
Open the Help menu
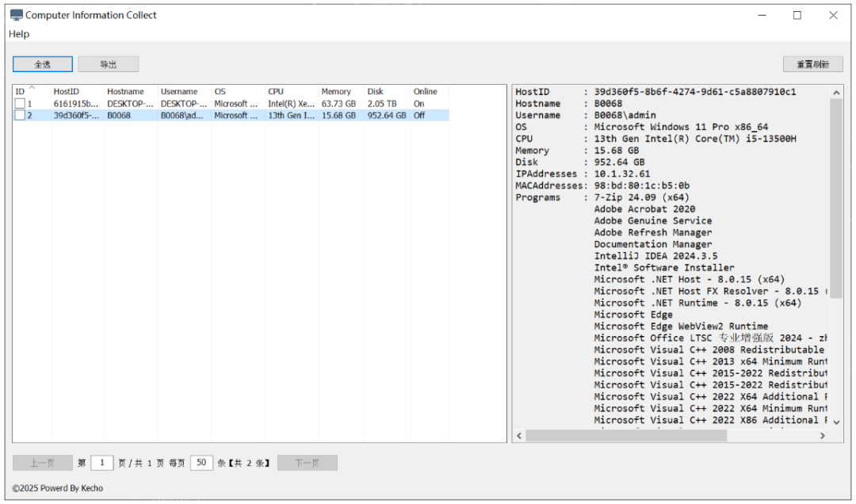[x=19, y=34]
